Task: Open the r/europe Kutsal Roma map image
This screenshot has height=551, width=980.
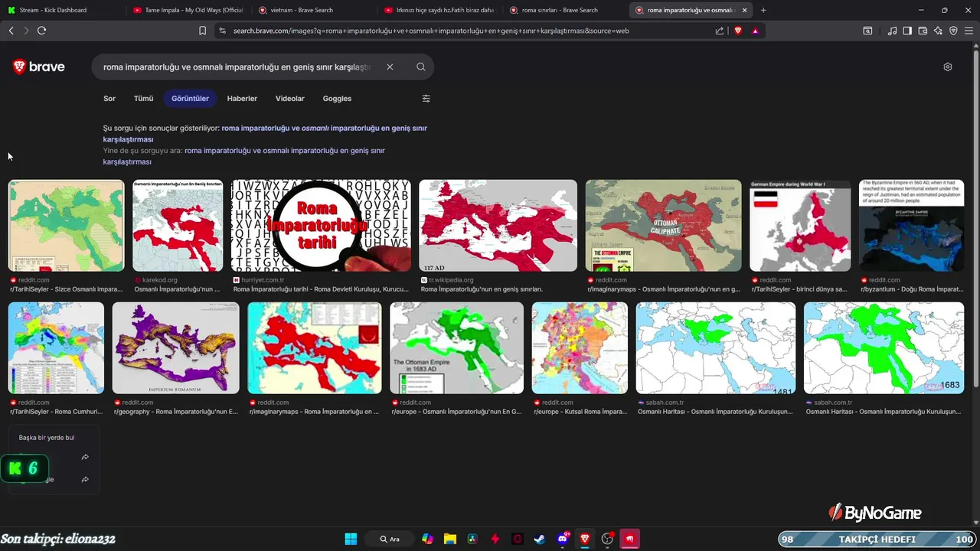Action: [x=580, y=348]
